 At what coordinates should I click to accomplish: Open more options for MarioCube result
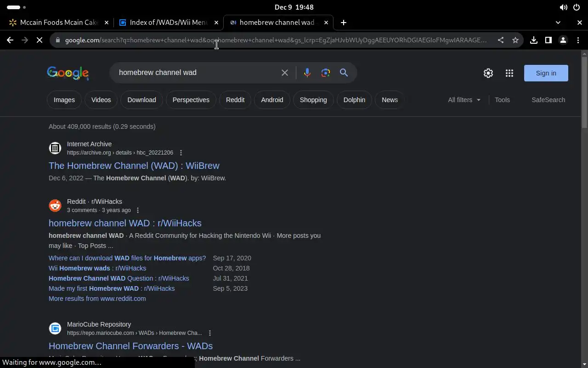tap(210, 333)
